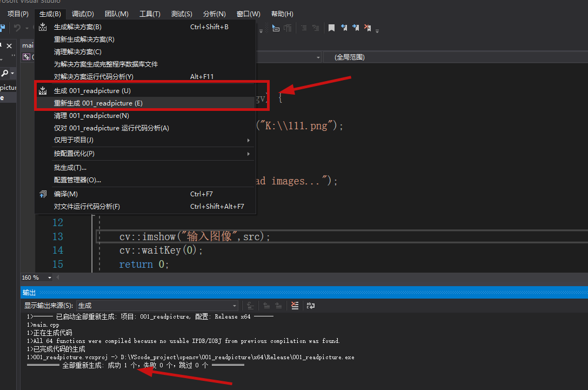Select 编译(M) menu entry
The image size is (588, 390).
[x=145, y=194]
